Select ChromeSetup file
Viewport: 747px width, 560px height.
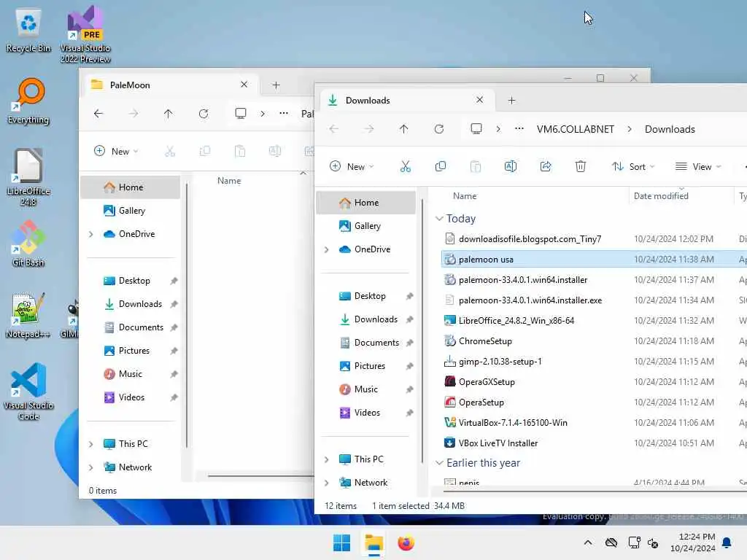tap(485, 341)
